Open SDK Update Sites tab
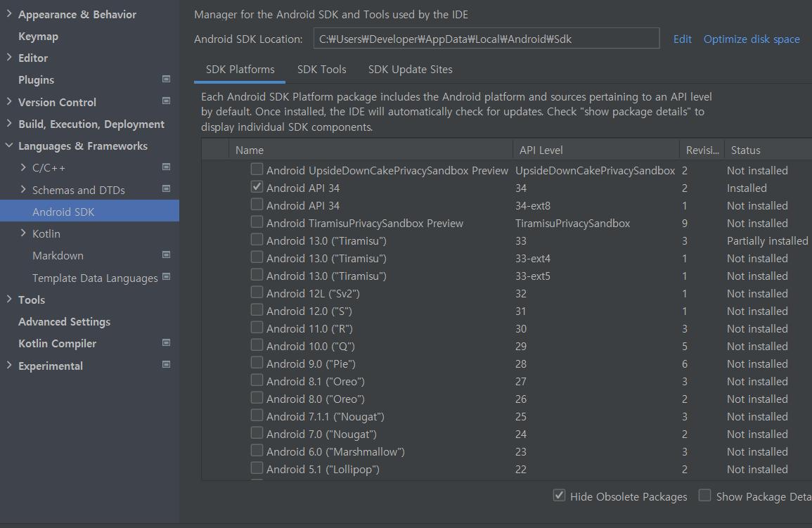This screenshot has width=812, height=528. (x=410, y=70)
